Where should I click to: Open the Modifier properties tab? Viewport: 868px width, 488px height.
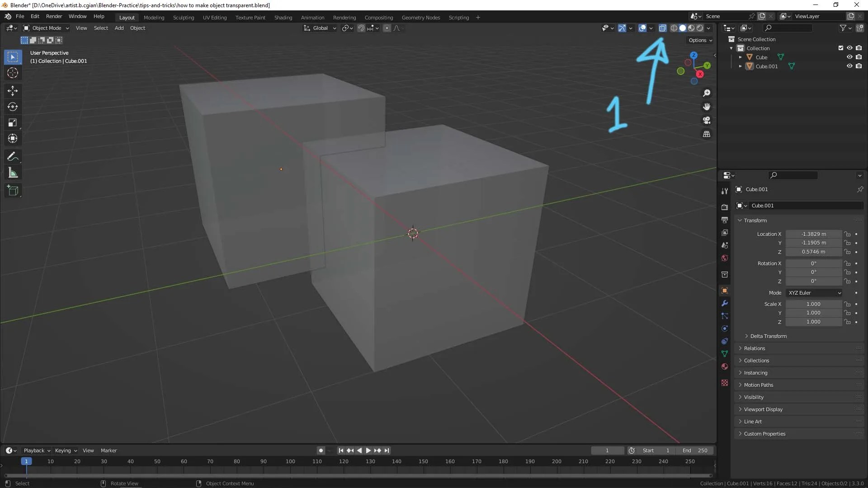pos(725,303)
